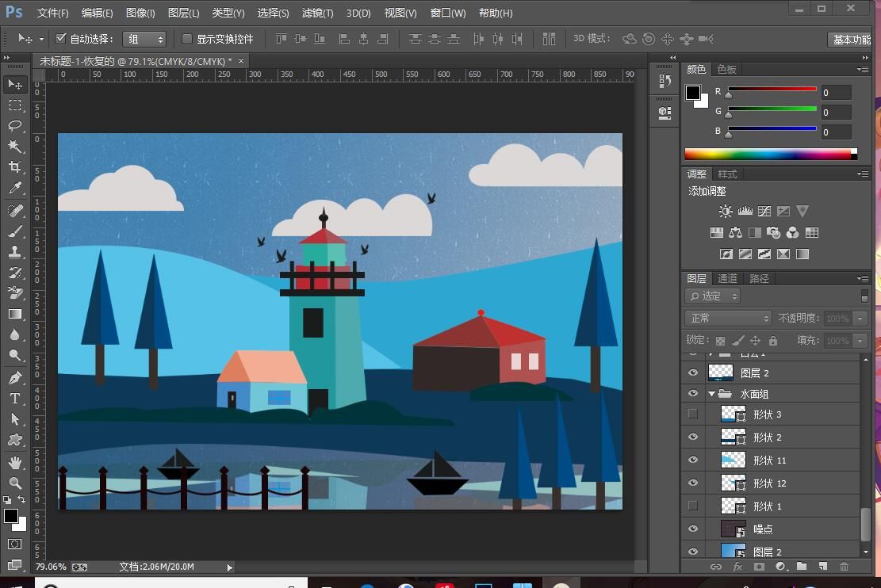The height and width of the screenshot is (588, 881).
Task: Select the Crop tool
Action: (x=15, y=167)
